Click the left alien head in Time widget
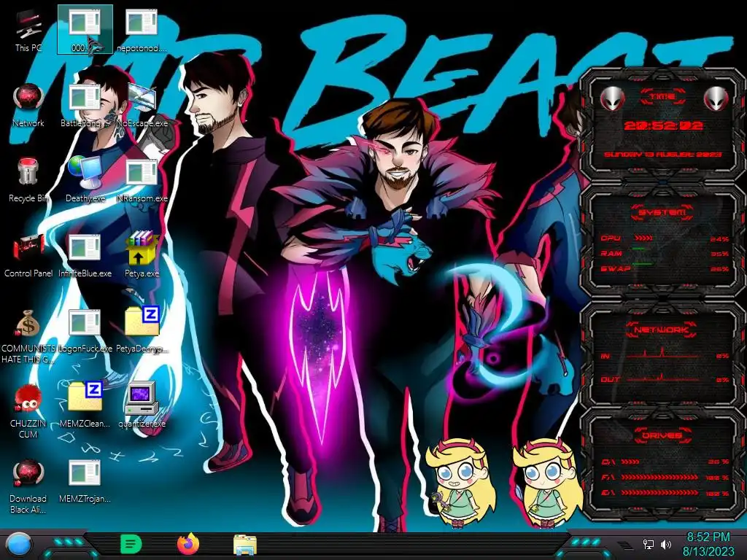 [612, 99]
